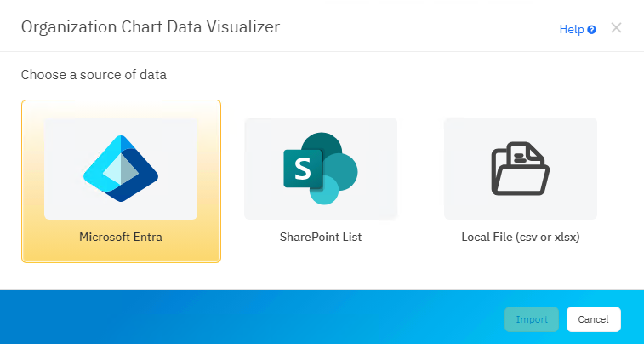Image resolution: width=644 pixels, height=344 pixels.
Task: Click the Organization Chart Data Visualizer title
Action: click(x=150, y=27)
